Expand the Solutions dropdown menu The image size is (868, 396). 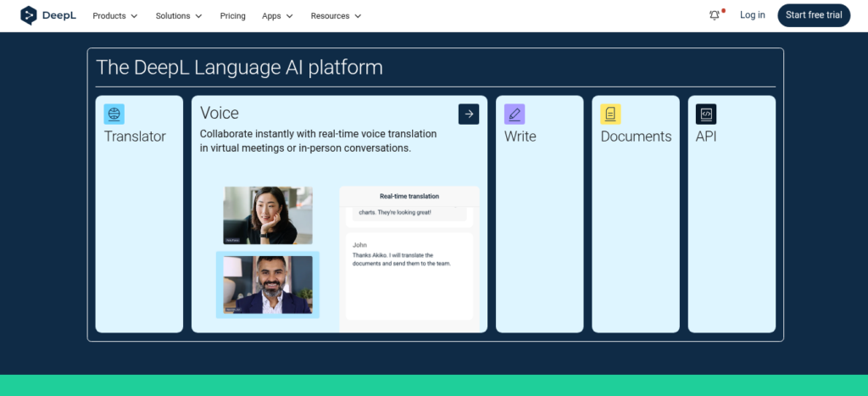[x=179, y=16]
